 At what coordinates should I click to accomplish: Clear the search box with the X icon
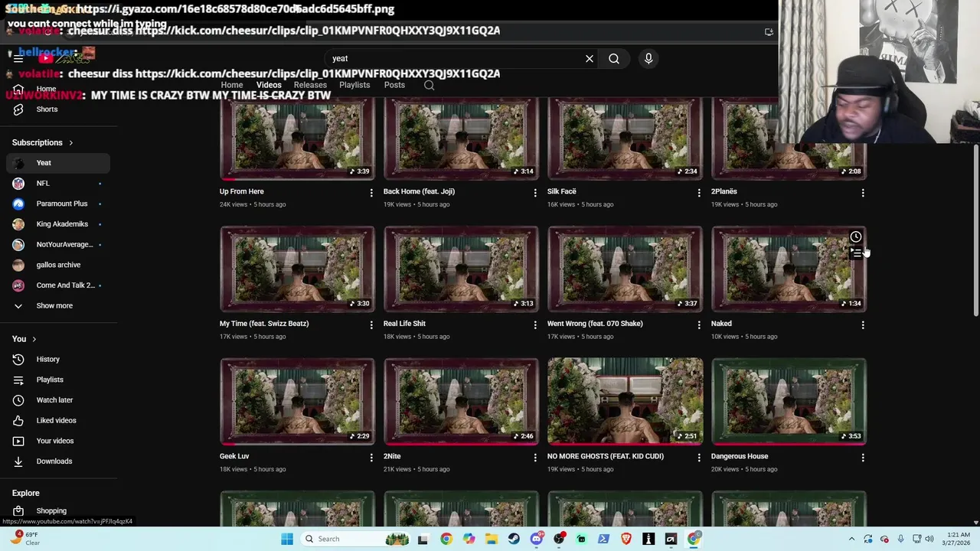590,58
